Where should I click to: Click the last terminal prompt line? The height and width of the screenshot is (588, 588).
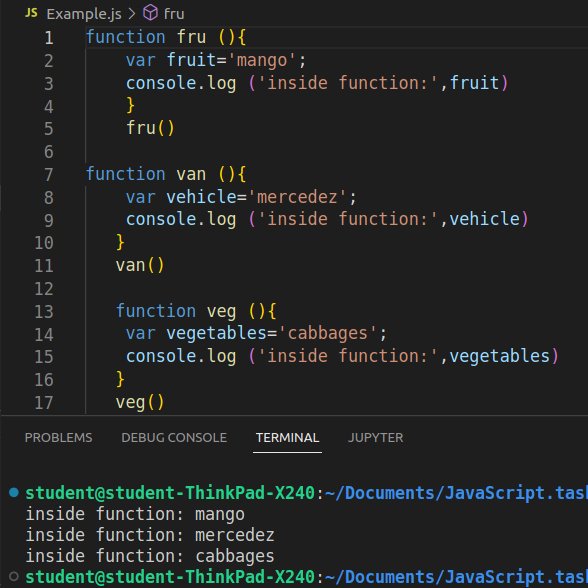pos(306,577)
